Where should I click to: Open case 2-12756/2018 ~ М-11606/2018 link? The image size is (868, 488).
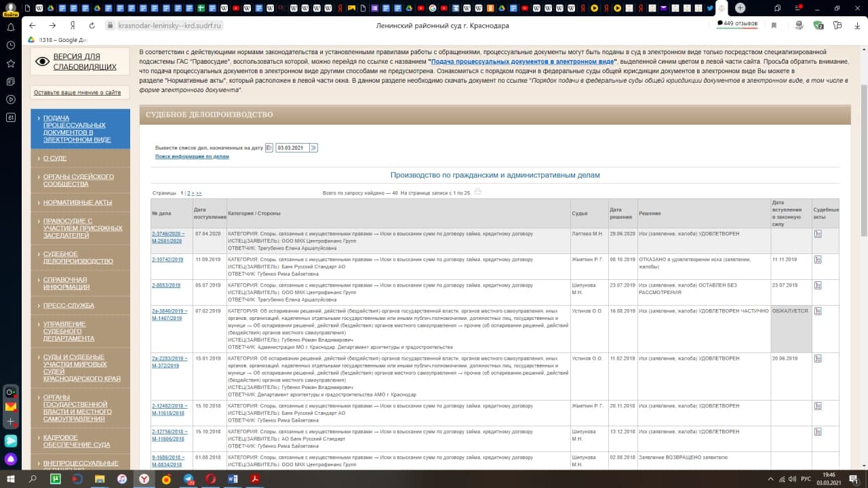(x=168, y=434)
